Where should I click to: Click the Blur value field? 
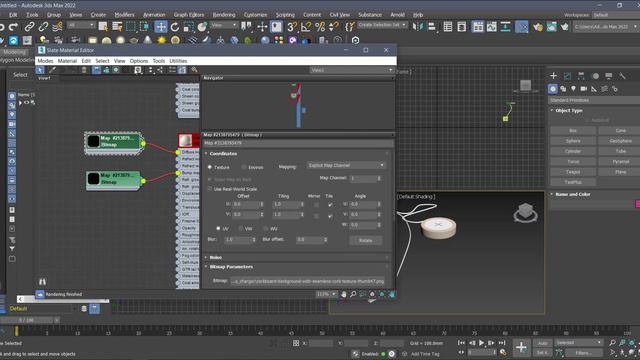click(x=238, y=240)
